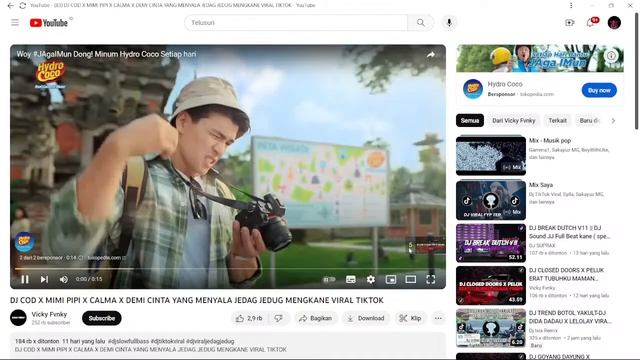Pause the video

pyautogui.click(x=25, y=279)
